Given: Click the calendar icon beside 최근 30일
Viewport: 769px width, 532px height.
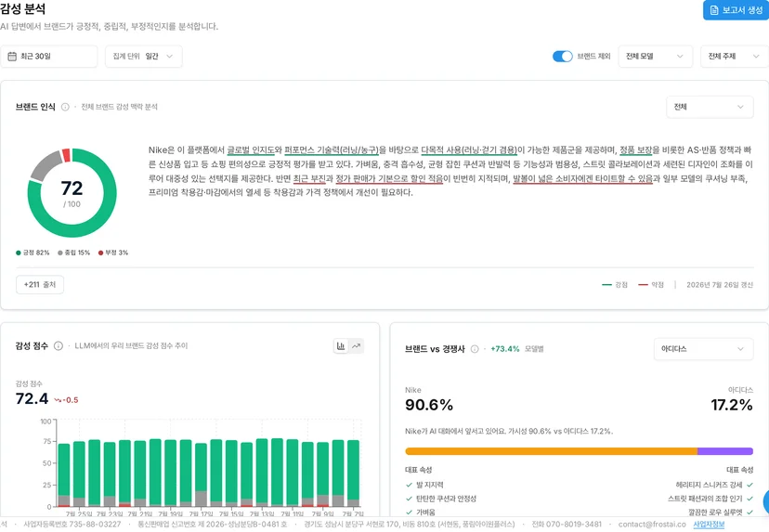Looking at the screenshot, I should (12, 57).
